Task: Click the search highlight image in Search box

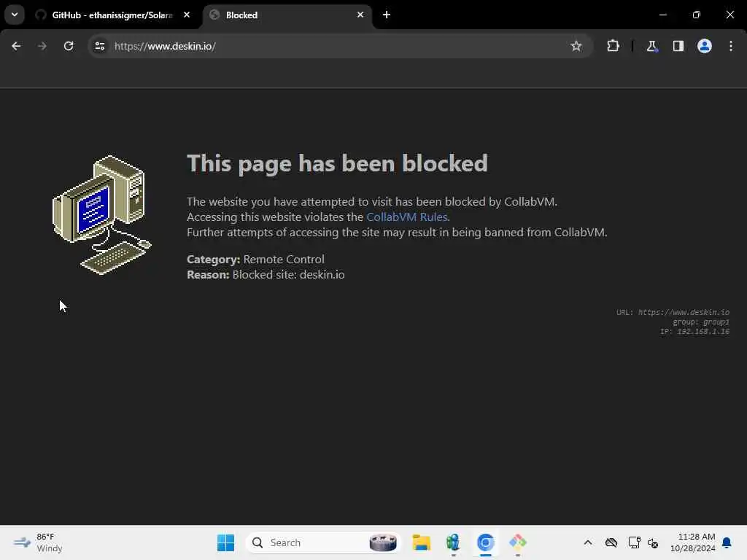Action: 382,542
